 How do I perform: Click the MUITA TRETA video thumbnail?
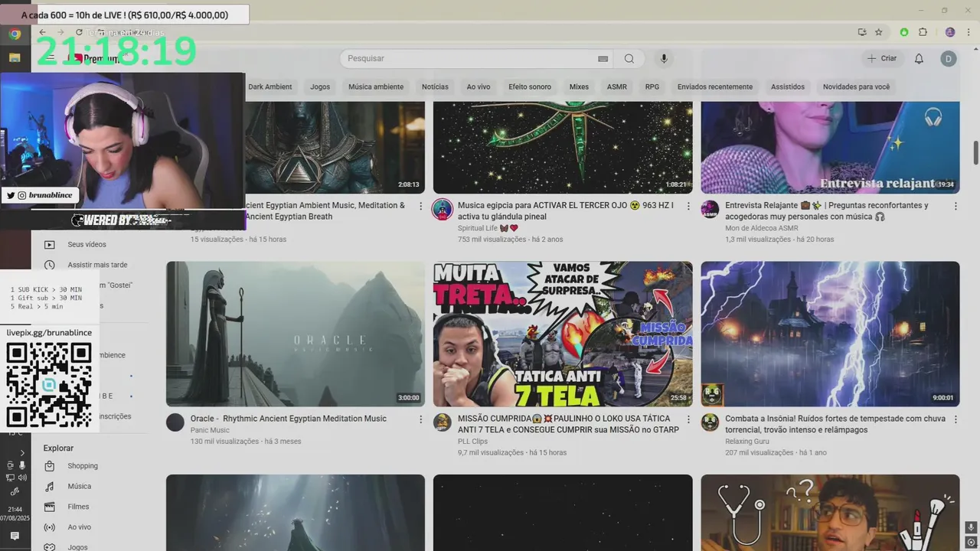click(x=563, y=334)
